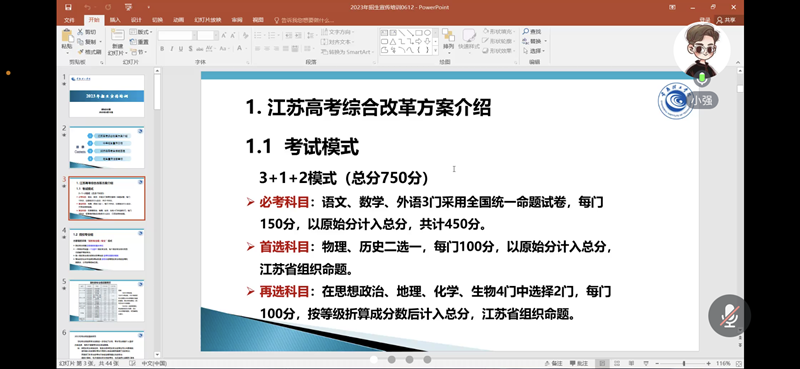Open the 版式 layout dropdown
Image resolution: width=800 pixels, height=369 pixels.
pos(141,32)
